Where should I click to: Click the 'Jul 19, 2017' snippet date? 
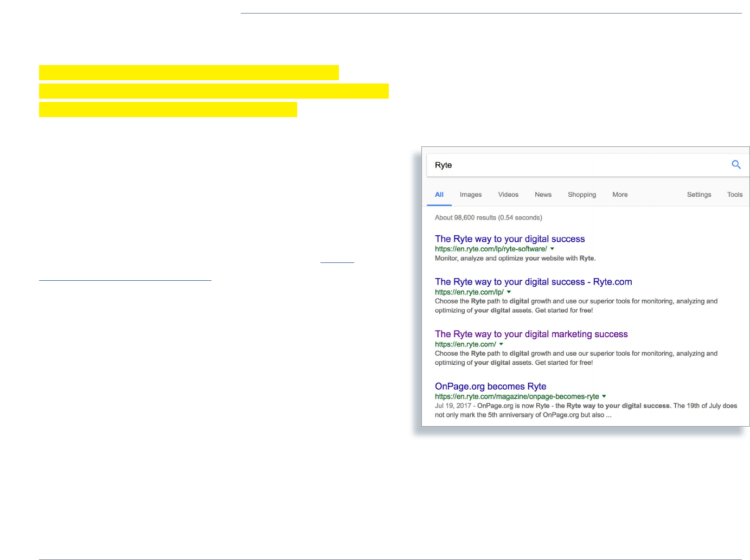pyautogui.click(x=453, y=406)
